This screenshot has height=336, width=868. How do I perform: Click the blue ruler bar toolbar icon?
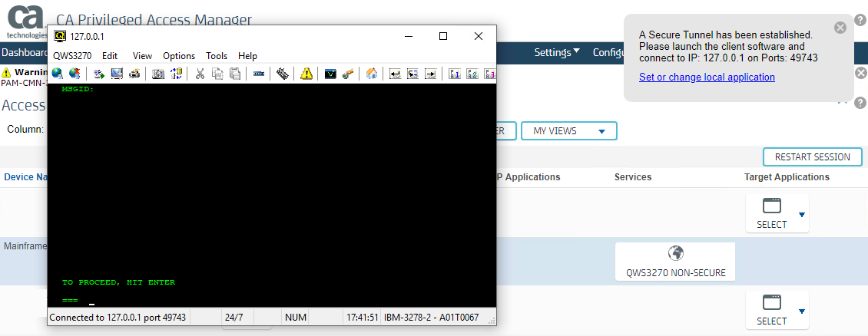pos(259,74)
